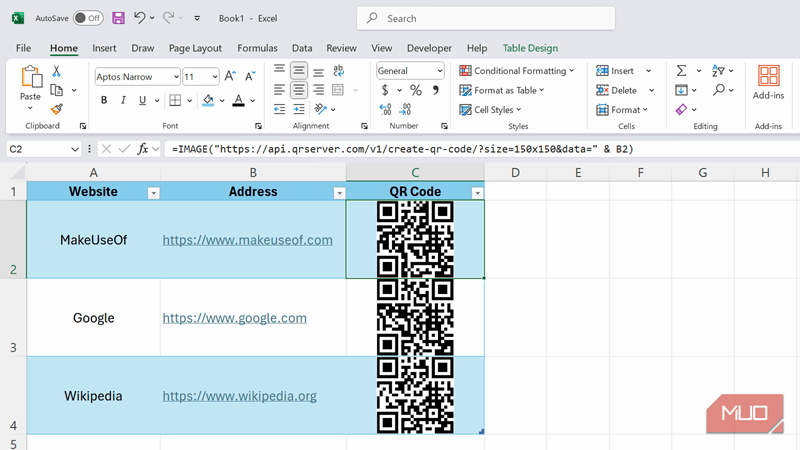Image resolution: width=800 pixels, height=450 pixels.
Task: Click the Save icon in title bar
Action: [118, 18]
